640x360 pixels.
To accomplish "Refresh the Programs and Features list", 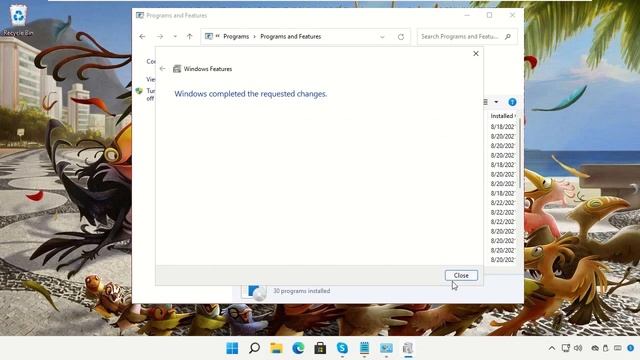I will 401,37.
